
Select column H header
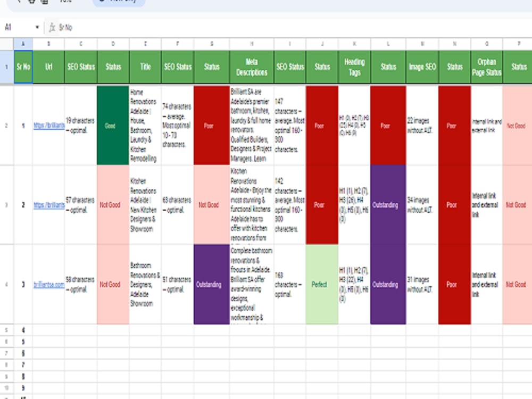[252, 44]
